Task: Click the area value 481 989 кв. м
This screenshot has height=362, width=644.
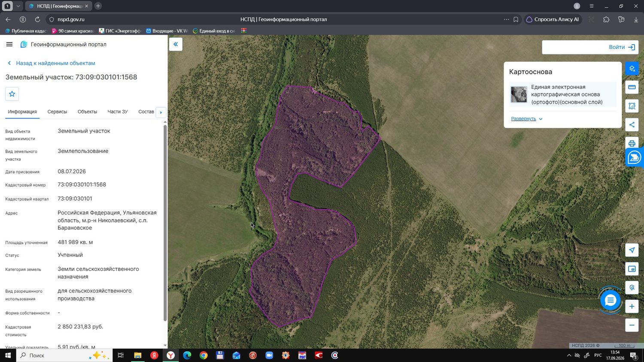Action: point(76,242)
